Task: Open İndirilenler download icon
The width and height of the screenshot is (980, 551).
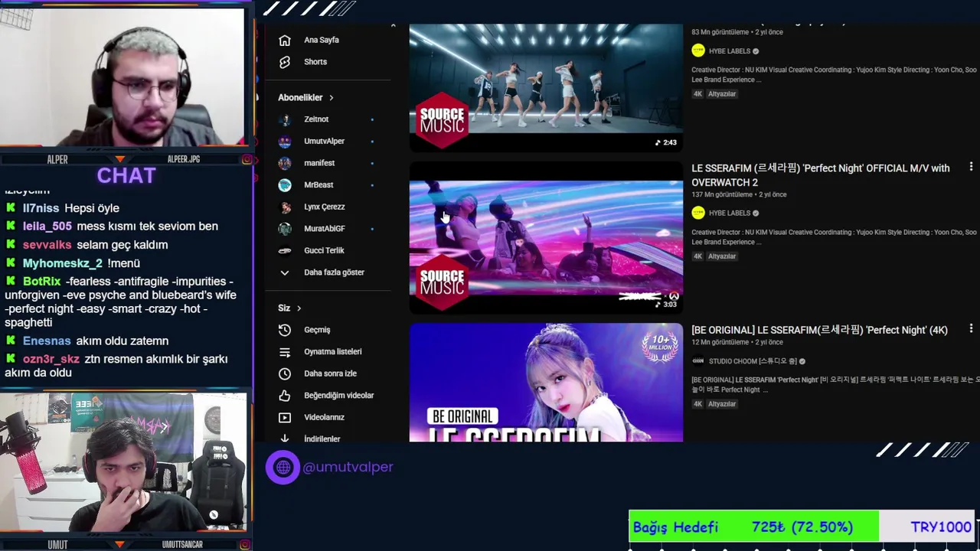Action: coord(285,439)
